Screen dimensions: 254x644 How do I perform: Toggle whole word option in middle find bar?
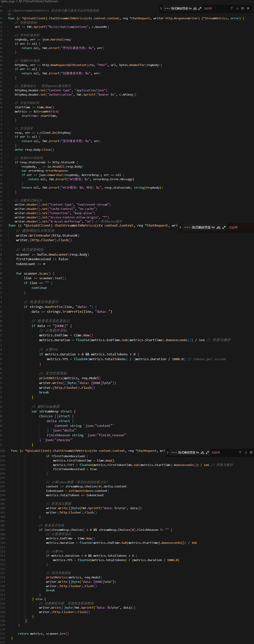pyautogui.click(x=218, y=227)
